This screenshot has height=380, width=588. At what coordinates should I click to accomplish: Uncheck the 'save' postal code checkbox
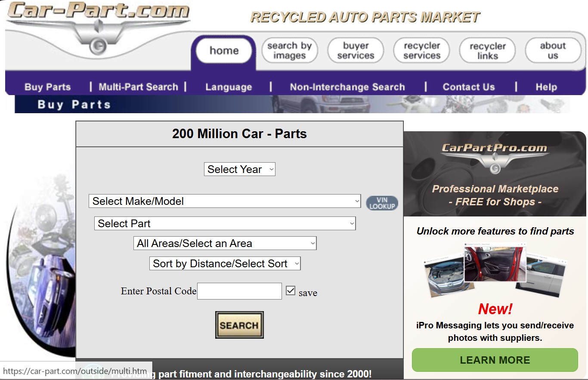pyautogui.click(x=291, y=290)
